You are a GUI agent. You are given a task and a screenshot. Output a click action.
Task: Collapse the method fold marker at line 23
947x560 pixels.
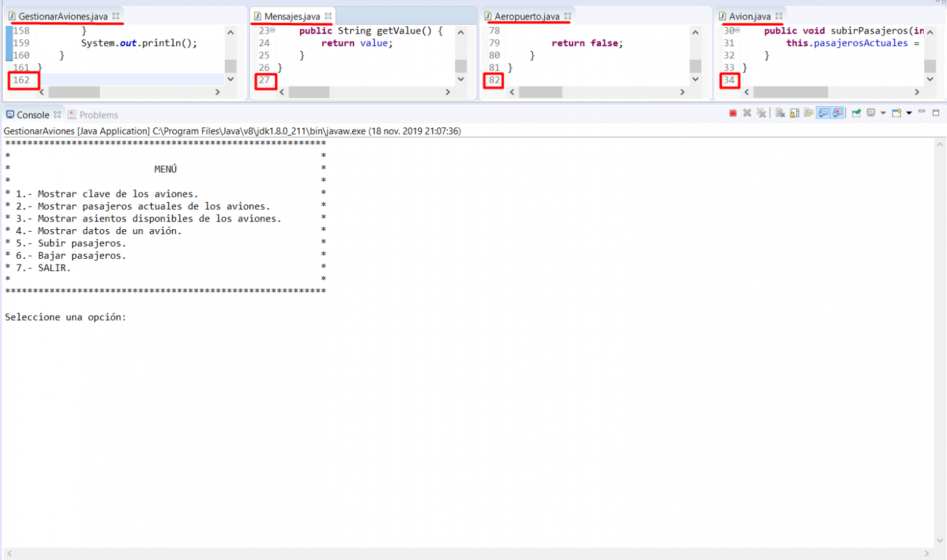pos(273,30)
